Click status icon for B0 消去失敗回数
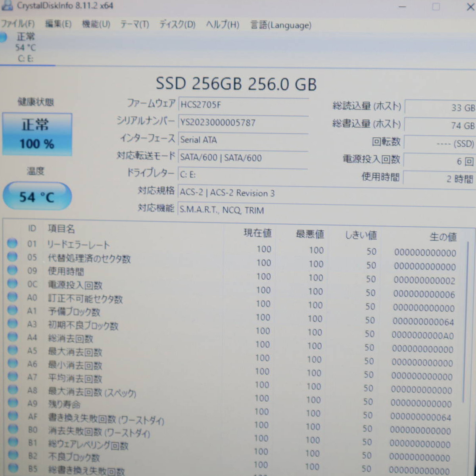This screenshot has height=476, width=476. point(13,429)
